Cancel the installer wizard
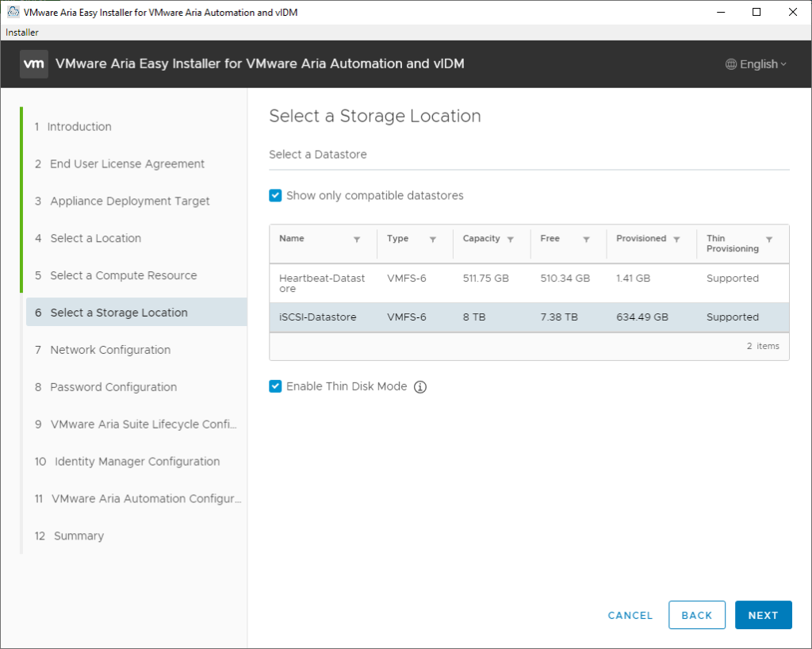812x649 pixels. coord(630,615)
